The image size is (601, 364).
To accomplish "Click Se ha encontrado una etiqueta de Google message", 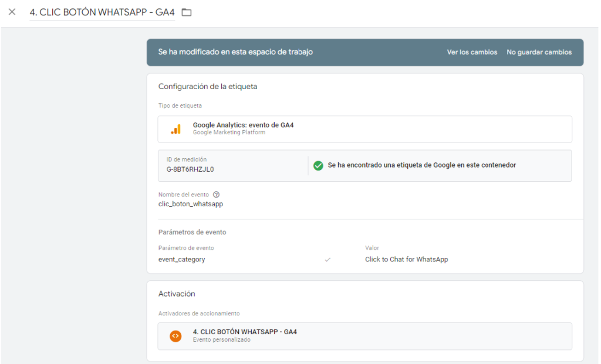I will (421, 165).
